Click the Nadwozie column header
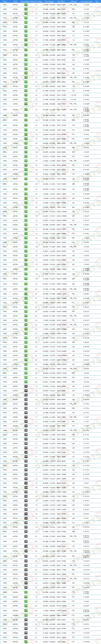This screenshot has height=644, width=101. tap(74, 1)
